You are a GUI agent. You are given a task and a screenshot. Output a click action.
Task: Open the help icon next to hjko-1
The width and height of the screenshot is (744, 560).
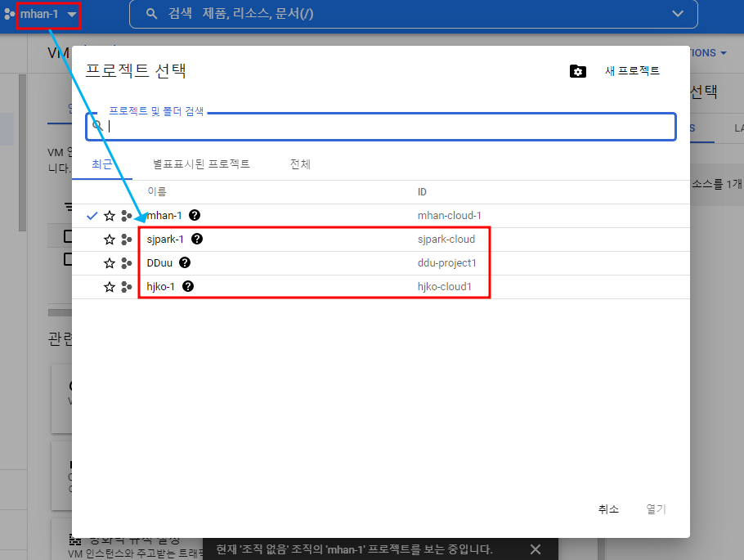coord(188,286)
